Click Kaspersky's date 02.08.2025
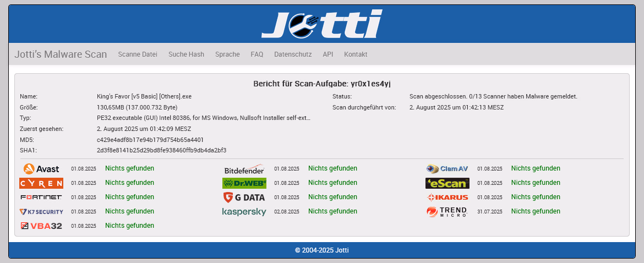Image resolution: width=644 pixels, height=263 pixels. (x=287, y=212)
